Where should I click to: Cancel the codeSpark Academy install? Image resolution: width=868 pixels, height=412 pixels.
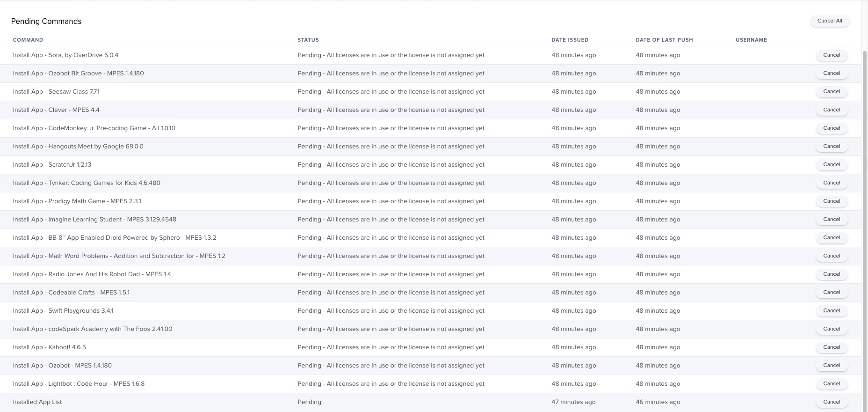point(832,329)
